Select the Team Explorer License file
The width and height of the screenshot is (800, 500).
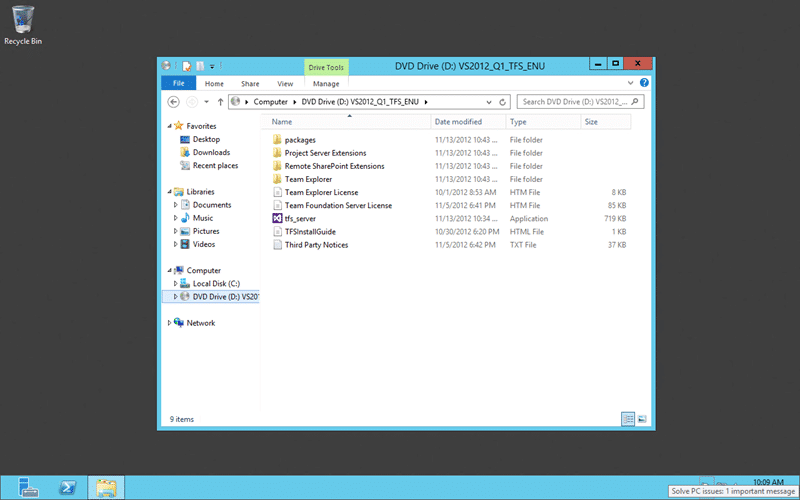[315, 192]
